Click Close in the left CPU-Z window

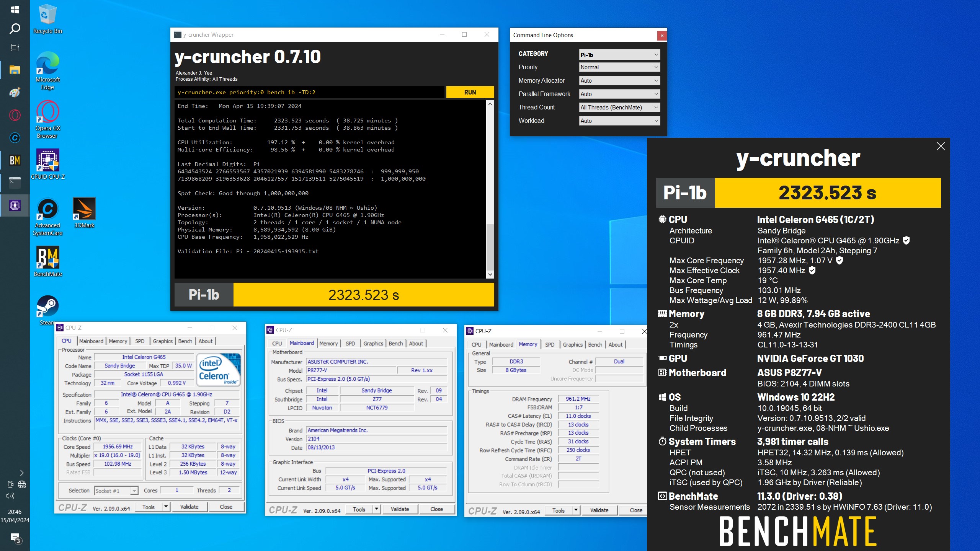pos(226,507)
